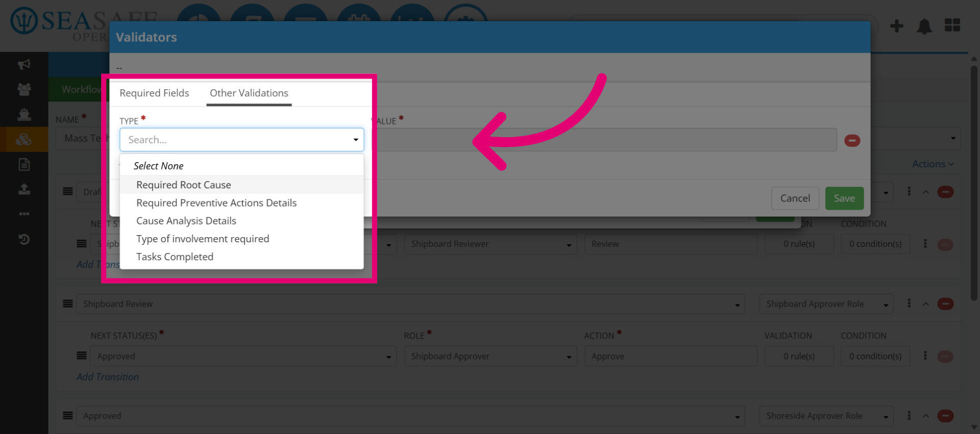The height and width of the screenshot is (434, 980).
Task: Open the Shipboard Review status dropdown
Action: tap(410, 304)
